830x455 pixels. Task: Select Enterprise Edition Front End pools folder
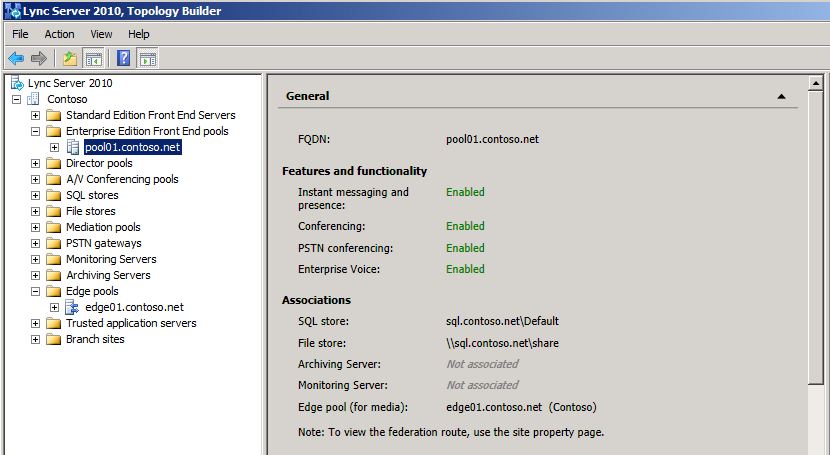coord(147,131)
